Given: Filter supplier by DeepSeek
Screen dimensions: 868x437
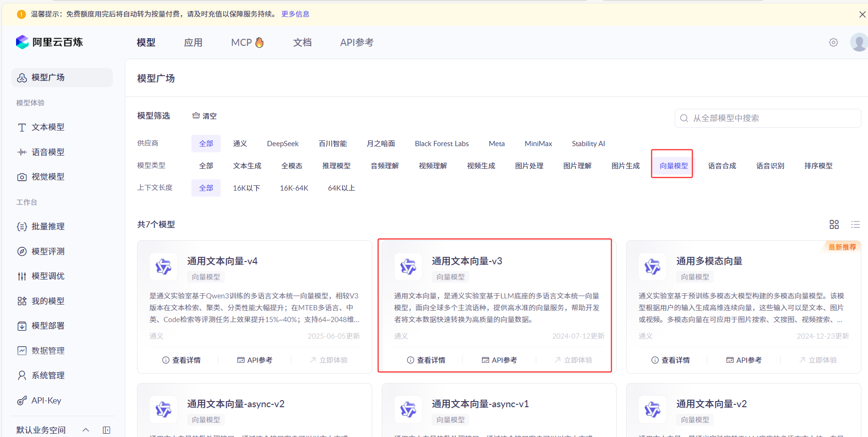Looking at the screenshot, I should [x=283, y=144].
